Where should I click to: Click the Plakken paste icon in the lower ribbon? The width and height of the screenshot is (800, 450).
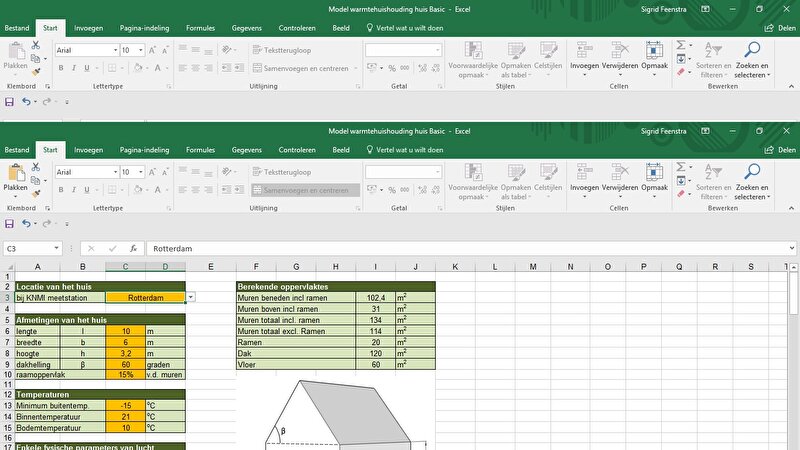click(x=15, y=174)
